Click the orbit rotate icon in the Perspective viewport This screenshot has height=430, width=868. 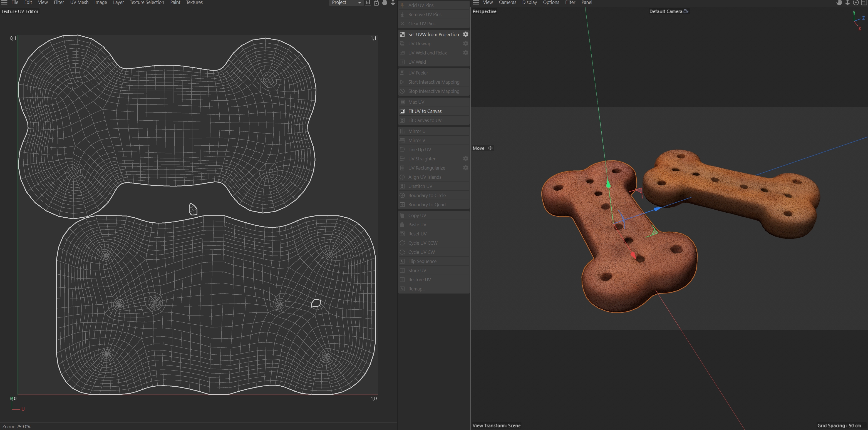(855, 3)
